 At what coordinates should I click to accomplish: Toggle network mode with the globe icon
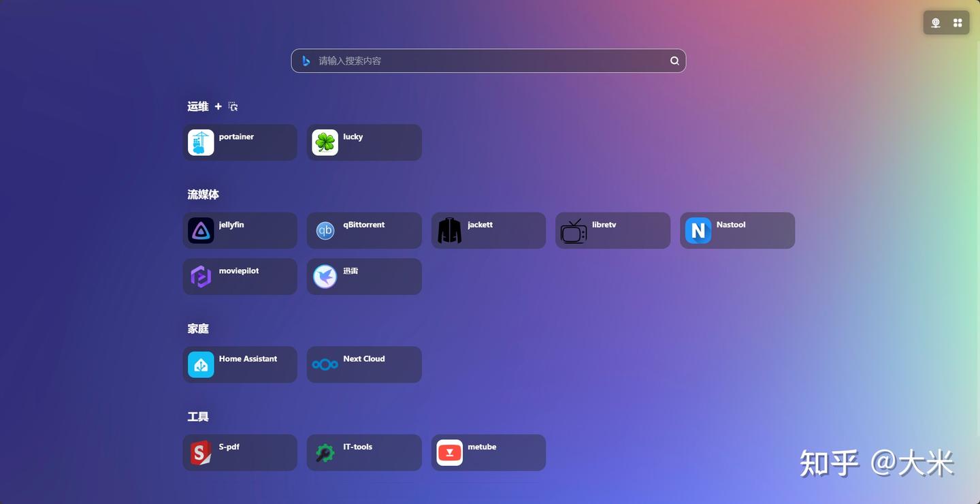[935, 22]
